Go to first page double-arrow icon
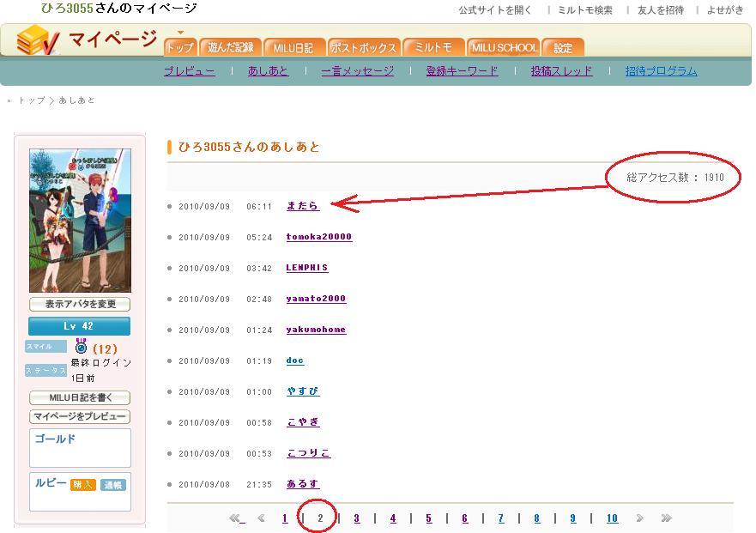Viewport: 756px width, 533px height. [236, 518]
